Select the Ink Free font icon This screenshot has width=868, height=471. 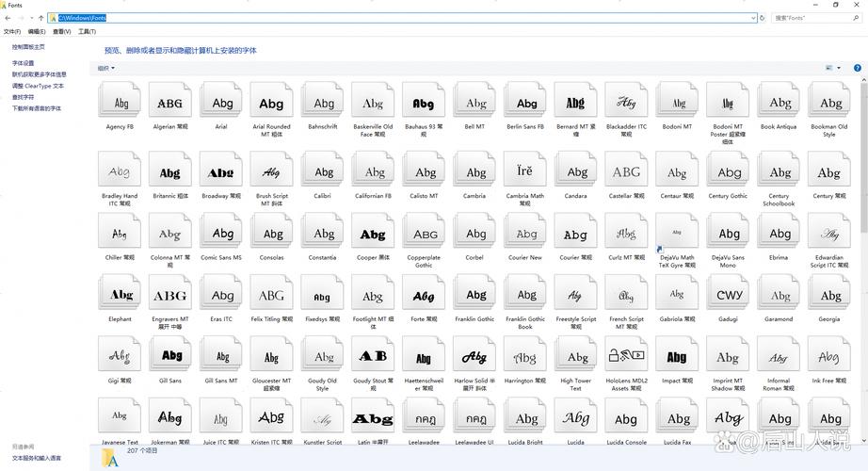click(829, 354)
